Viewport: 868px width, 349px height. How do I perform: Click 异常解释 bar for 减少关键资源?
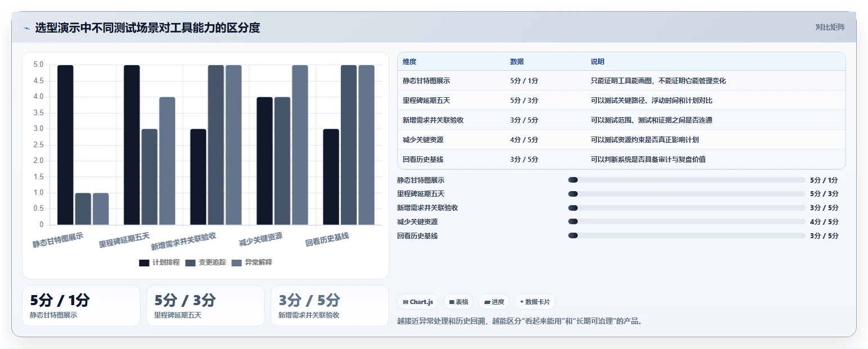[300, 145]
